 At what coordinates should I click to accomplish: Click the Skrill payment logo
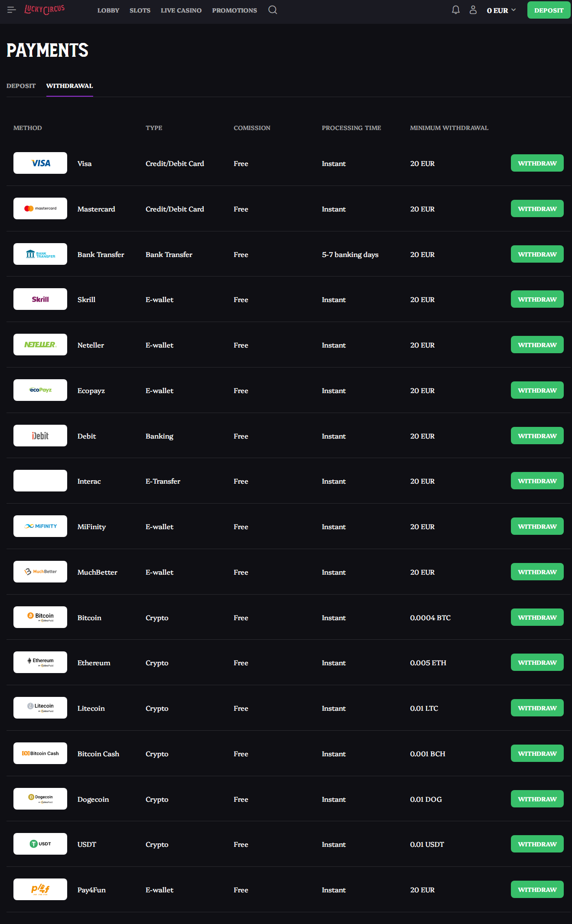coord(40,299)
